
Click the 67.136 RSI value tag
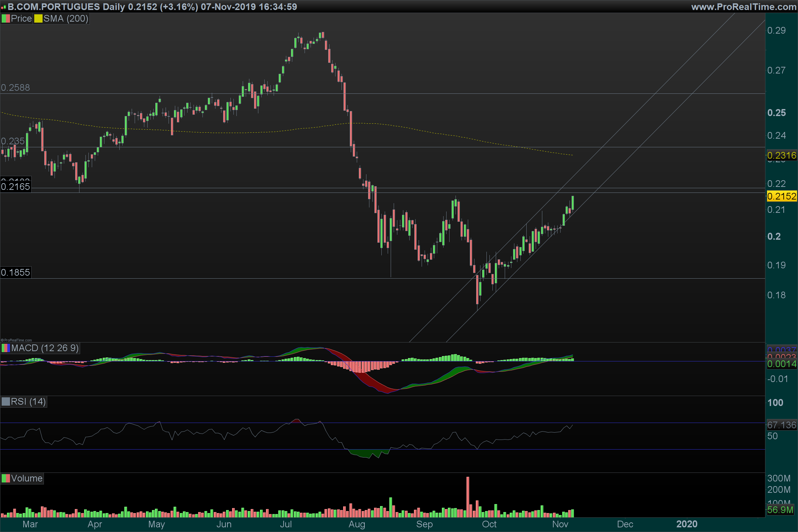point(781,425)
